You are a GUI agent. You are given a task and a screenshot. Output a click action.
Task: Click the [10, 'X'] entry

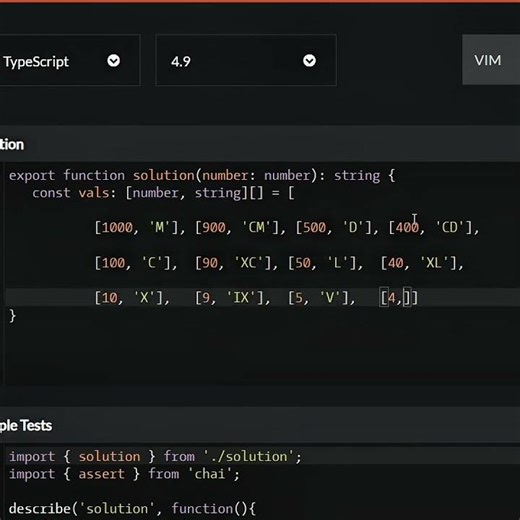pos(129,298)
